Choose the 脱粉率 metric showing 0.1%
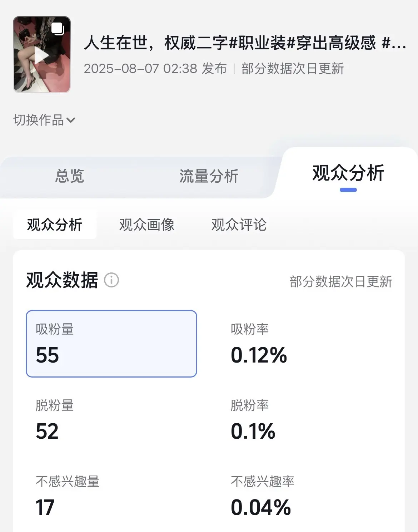Viewport: 418px width, 532px height. click(253, 420)
